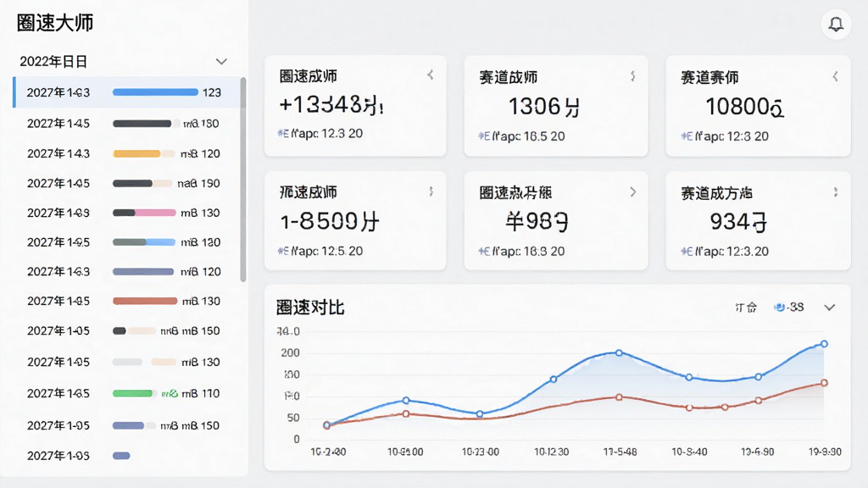This screenshot has height=488, width=868.
Task: Click the 1306 value on the 赛道成师 card
Action: pyautogui.click(x=544, y=106)
